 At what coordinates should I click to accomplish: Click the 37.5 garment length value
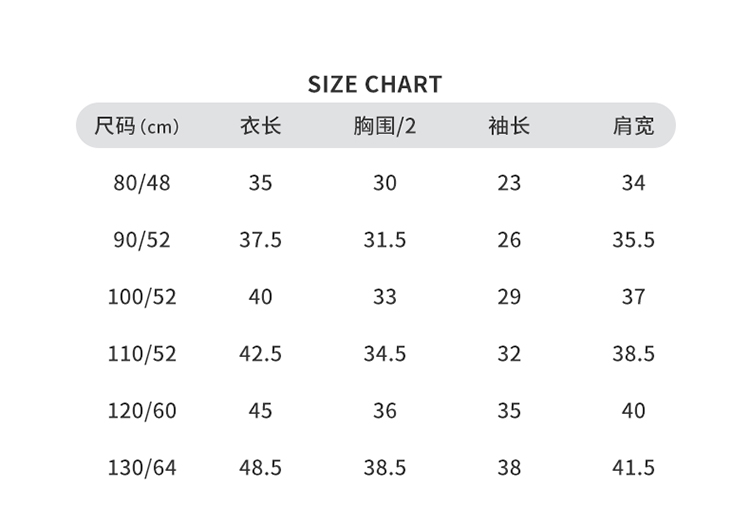[x=260, y=240]
